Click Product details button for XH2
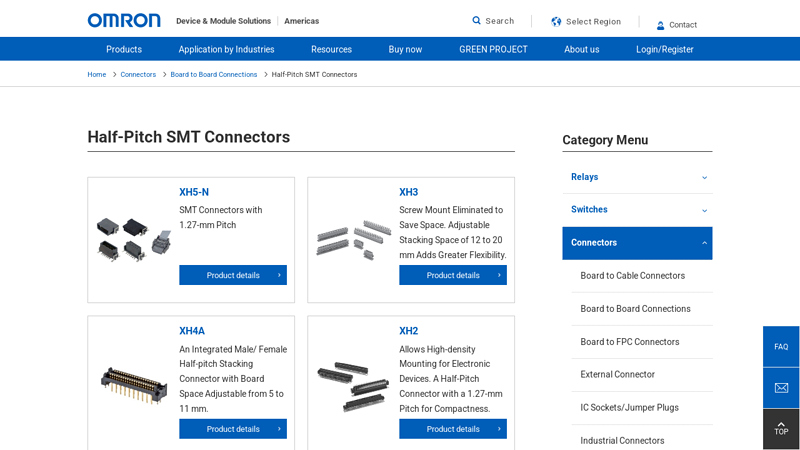This screenshot has height=450, width=800. coord(453,429)
